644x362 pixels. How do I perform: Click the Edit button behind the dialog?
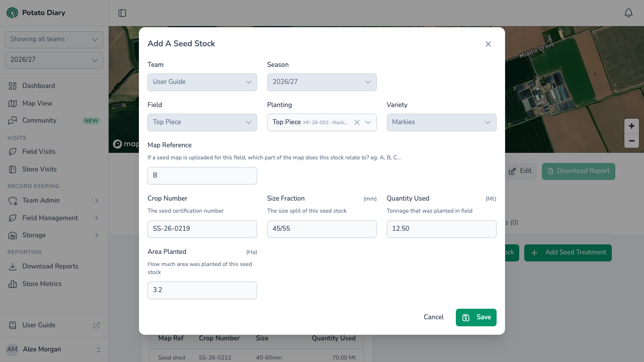pos(521,171)
